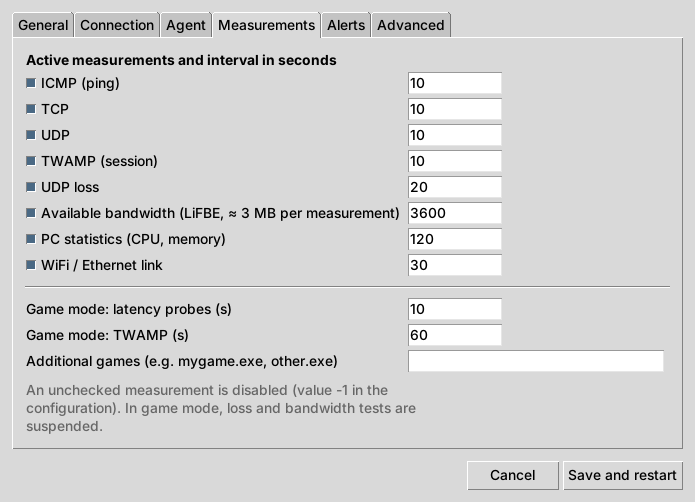The height and width of the screenshot is (502, 695).
Task: Focus Game mode latency probes field
Action: (x=455, y=309)
